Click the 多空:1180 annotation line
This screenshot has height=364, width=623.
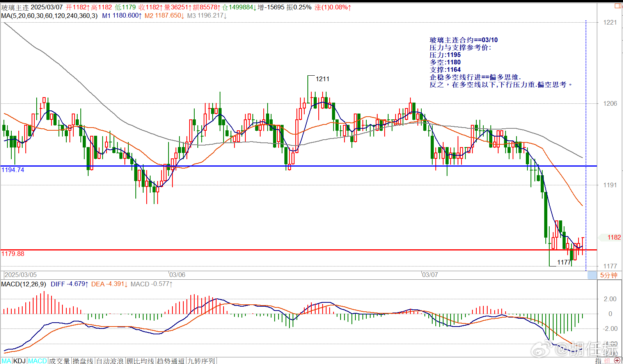click(445, 62)
